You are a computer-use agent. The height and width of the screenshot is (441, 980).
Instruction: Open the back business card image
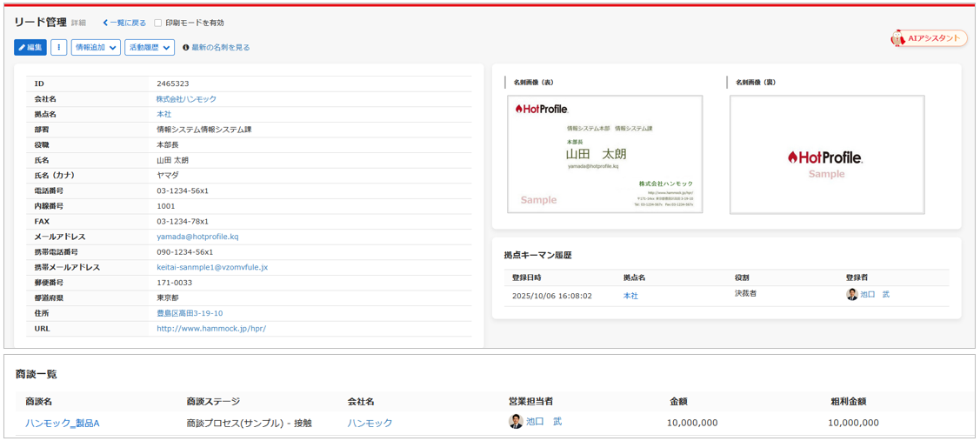tap(827, 154)
